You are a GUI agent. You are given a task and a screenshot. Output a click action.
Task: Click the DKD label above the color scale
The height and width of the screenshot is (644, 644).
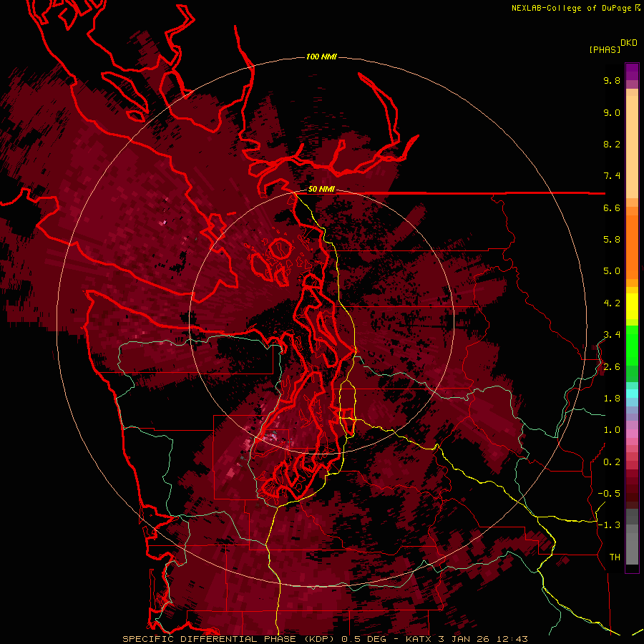629,43
